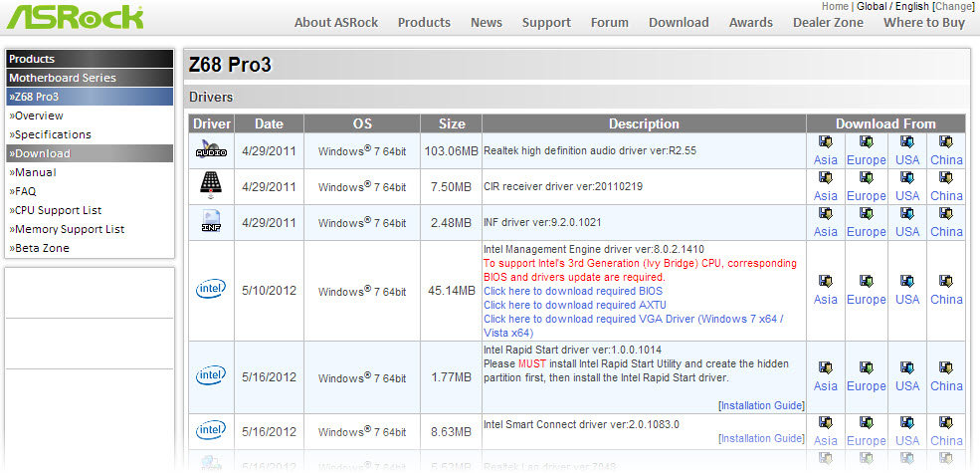Click Intel logo in Rapid Start row
The width and height of the screenshot is (980, 473).
211,376
